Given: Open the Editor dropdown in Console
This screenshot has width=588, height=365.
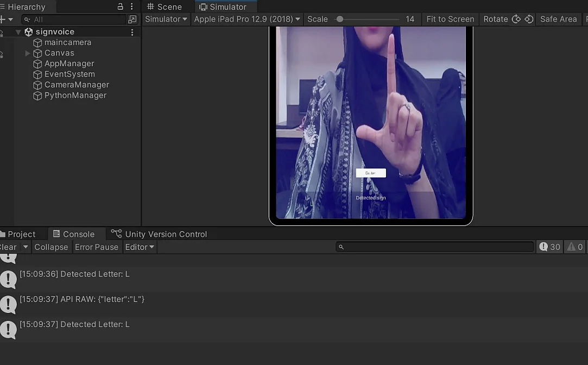Looking at the screenshot, I should (140, 247).
